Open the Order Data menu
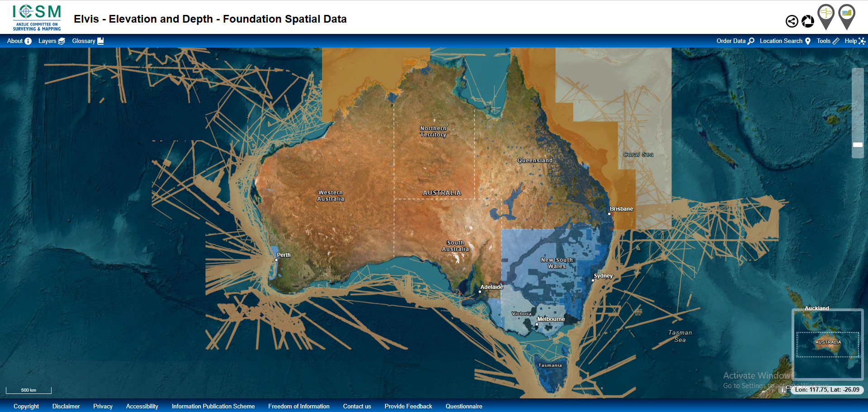 (735, 41)
